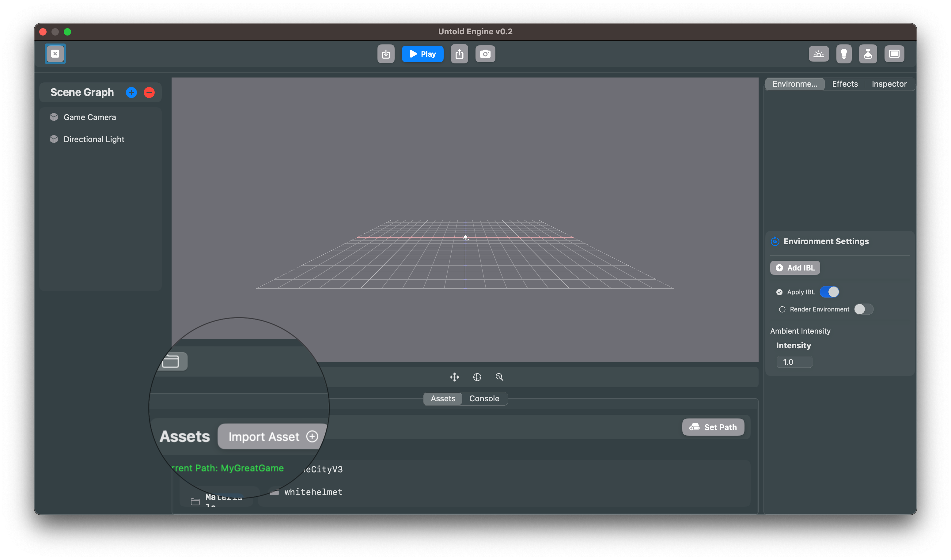Viewport: 951px width, 560px height.
Task: Click the lightbulb lighting icon in the toolbar
Action: click(x=844, y=54)
